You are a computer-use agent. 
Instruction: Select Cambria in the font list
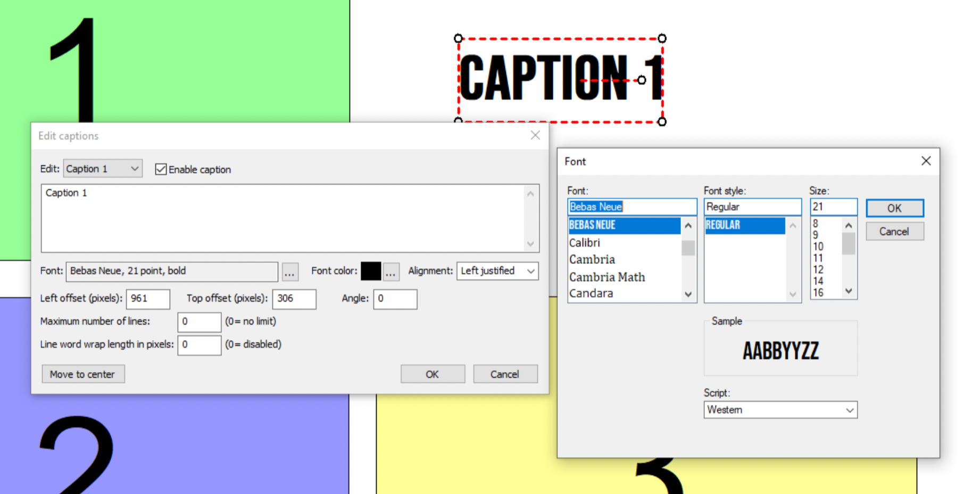coord(625,260)
